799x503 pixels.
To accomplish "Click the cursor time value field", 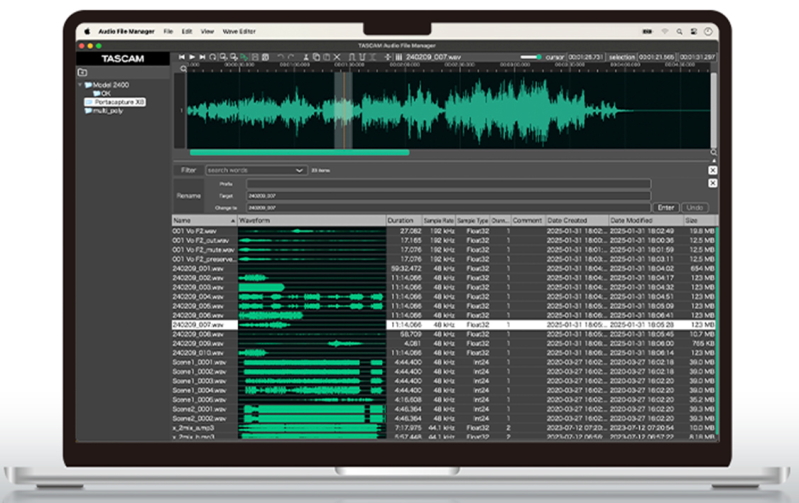I will click(586, 57).
